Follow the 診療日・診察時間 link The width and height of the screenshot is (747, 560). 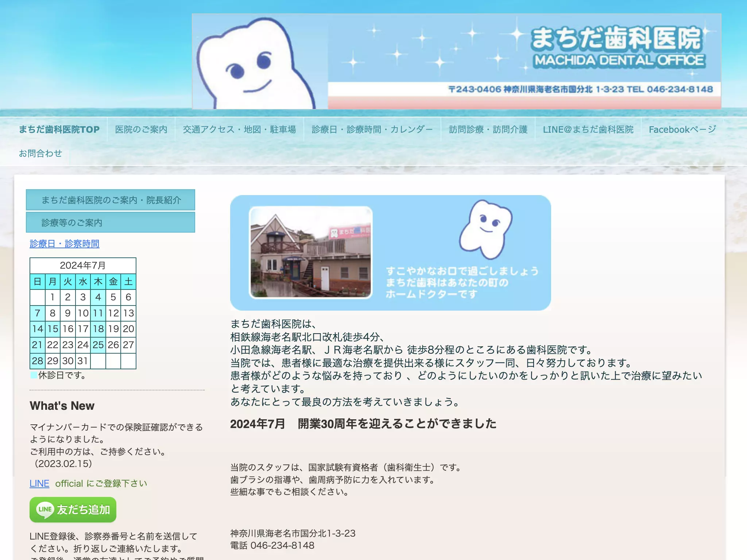65,244
